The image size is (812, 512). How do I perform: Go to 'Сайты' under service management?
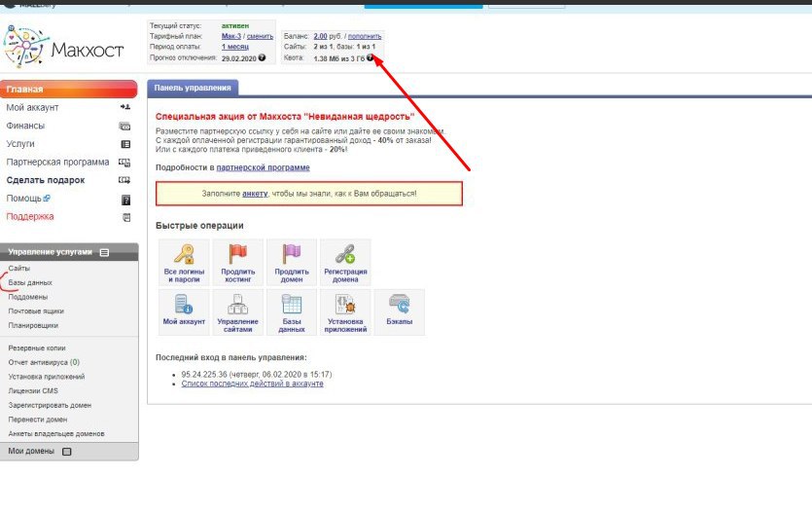(x=19, y=268)
